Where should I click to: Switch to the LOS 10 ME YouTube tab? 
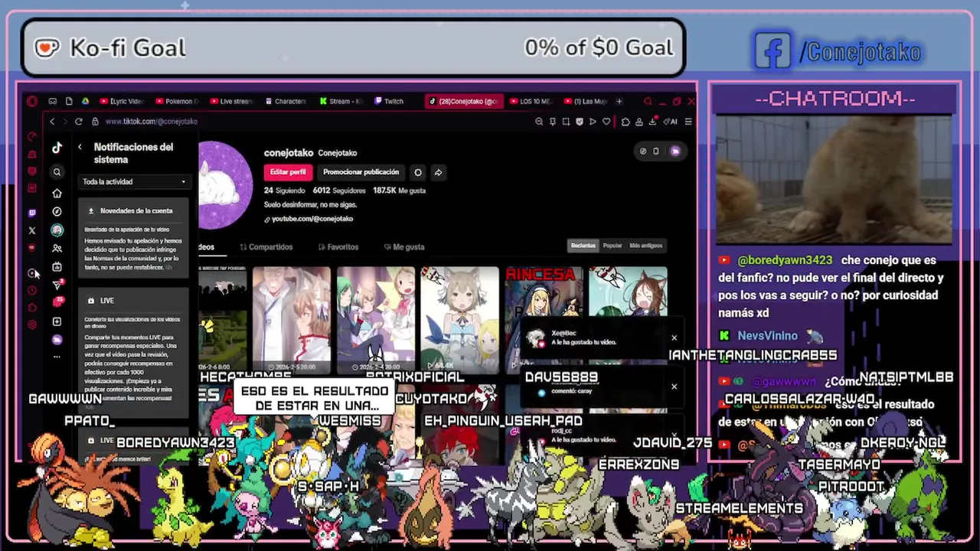(530, 101)
